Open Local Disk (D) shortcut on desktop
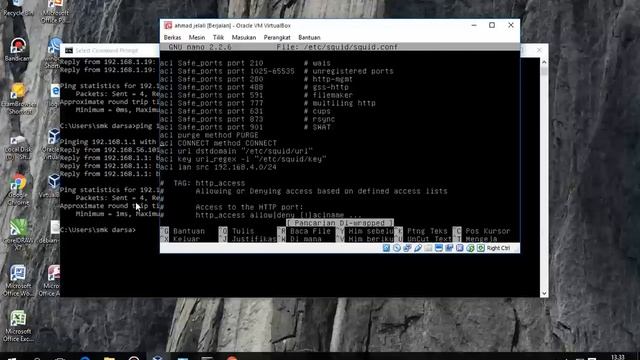 (18, 148)
